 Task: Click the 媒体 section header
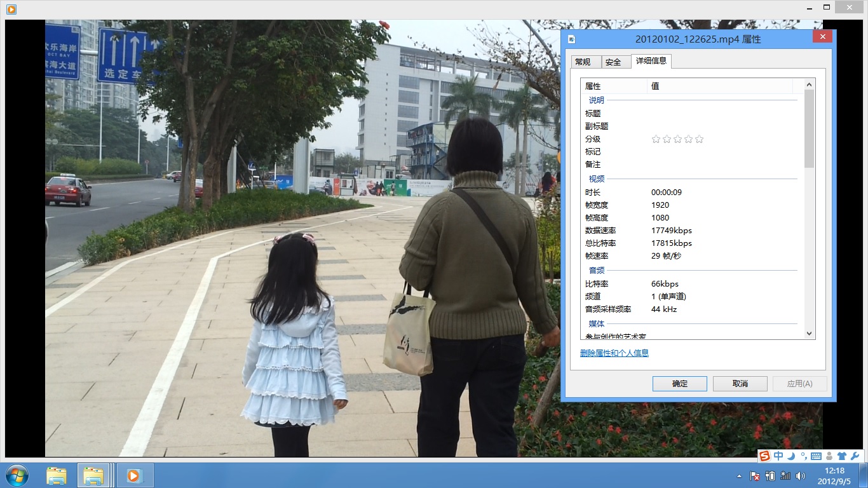point(597,324)
